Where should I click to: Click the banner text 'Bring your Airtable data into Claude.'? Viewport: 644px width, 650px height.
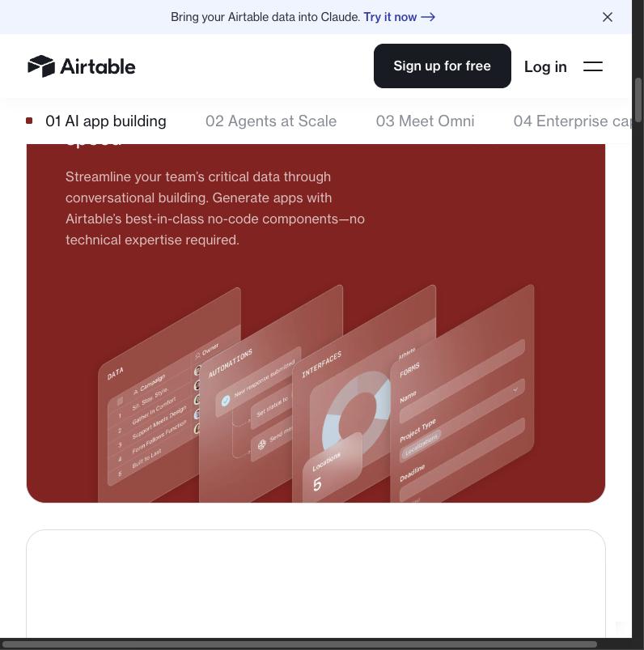265,17
